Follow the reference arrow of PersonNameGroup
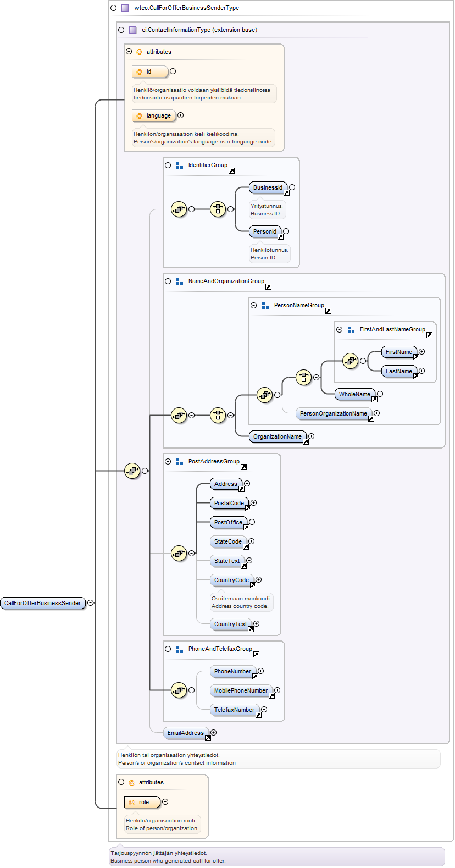This screenshot has width=455, height=868. click(x=329, y=311)
